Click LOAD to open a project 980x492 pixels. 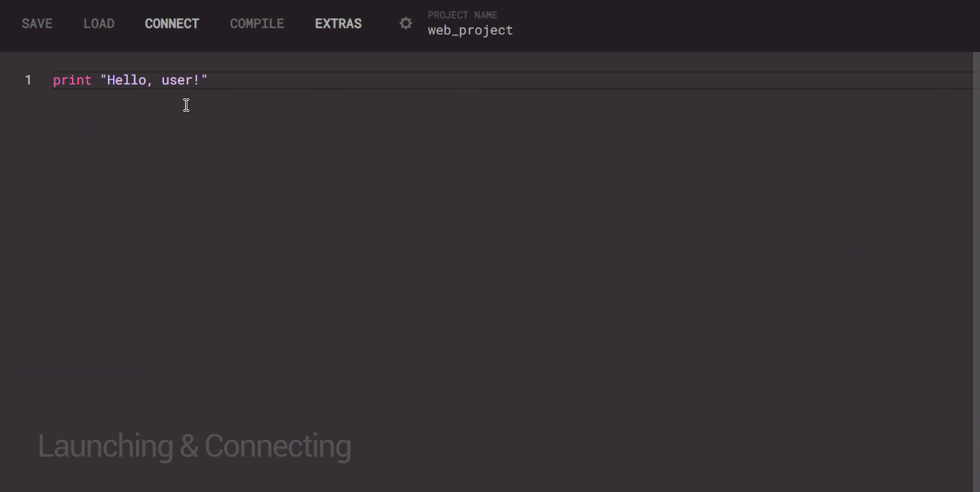click(x=99, y=23)
